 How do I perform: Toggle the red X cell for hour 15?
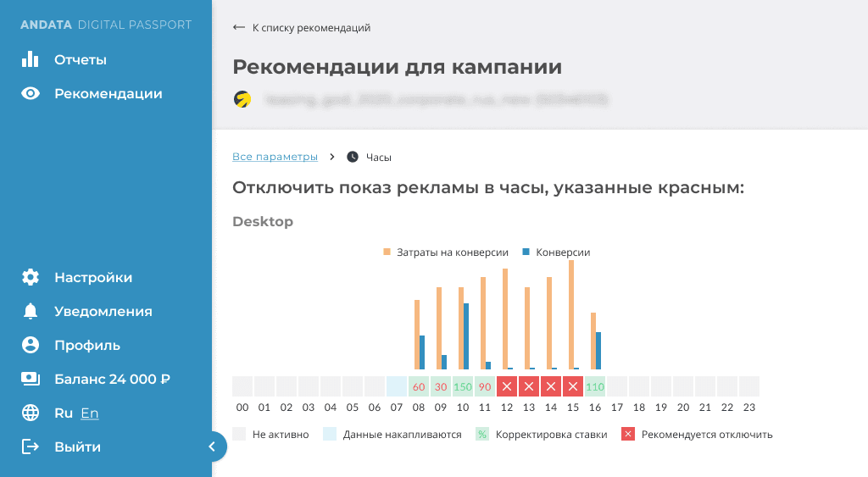point(573,386)
